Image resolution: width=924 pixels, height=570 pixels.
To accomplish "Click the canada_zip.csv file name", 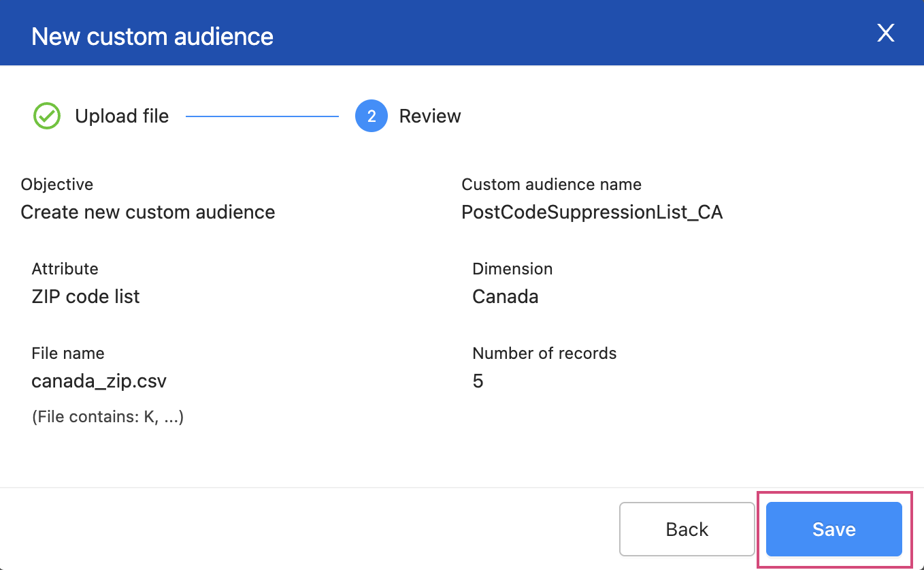I will (x=99, y=381).
